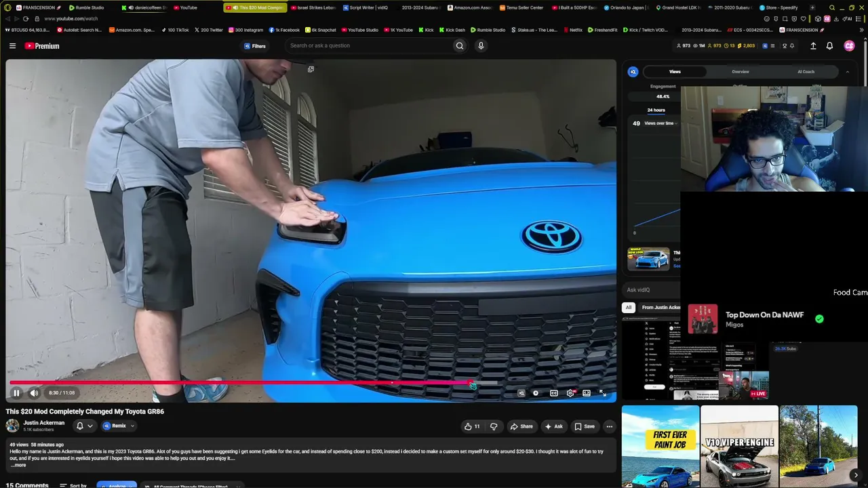This screenshot has width=868, height=488.
Task: Expand the subscription notification chevron
Action: pos(90,426)
